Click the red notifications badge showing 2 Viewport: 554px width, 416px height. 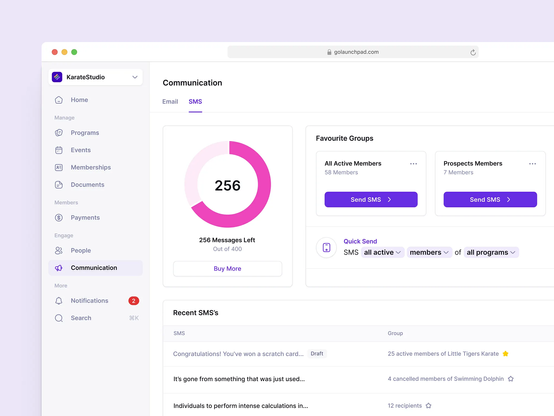134,301
